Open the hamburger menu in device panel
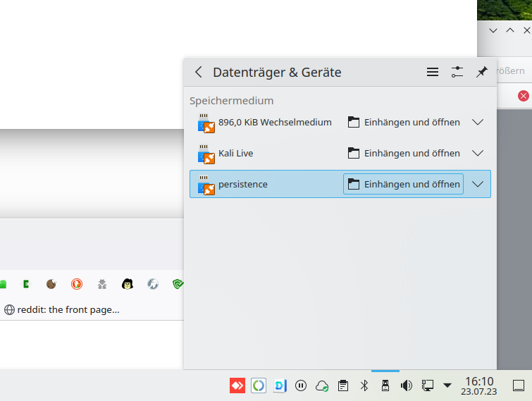The width and height of the screenshot is (532, 401). coord(433,72)
